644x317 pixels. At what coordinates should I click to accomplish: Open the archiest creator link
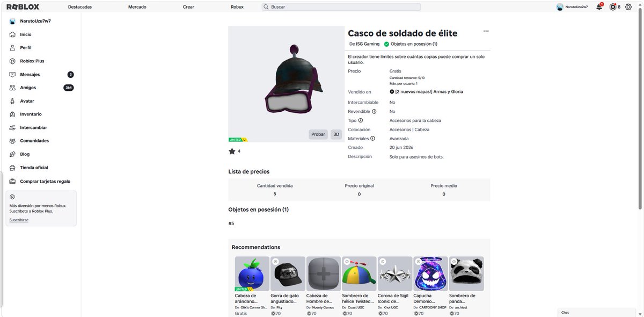462,307
